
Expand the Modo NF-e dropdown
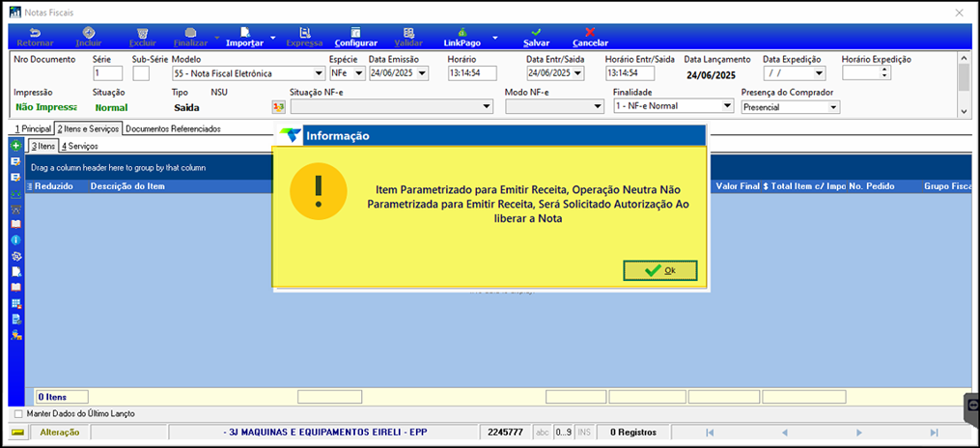coord(598,107)
